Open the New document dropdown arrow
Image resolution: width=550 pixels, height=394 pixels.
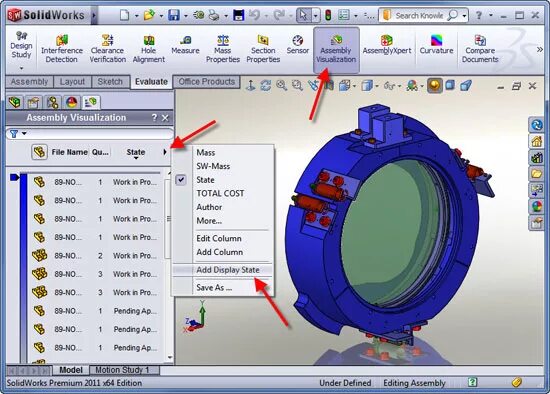click(x=136, y=16)
